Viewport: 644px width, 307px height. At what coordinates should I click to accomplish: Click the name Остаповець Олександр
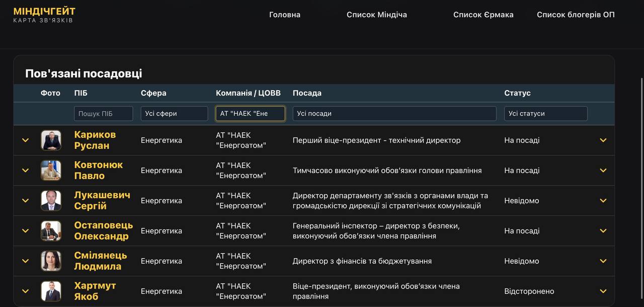click(x=104, y=231)
